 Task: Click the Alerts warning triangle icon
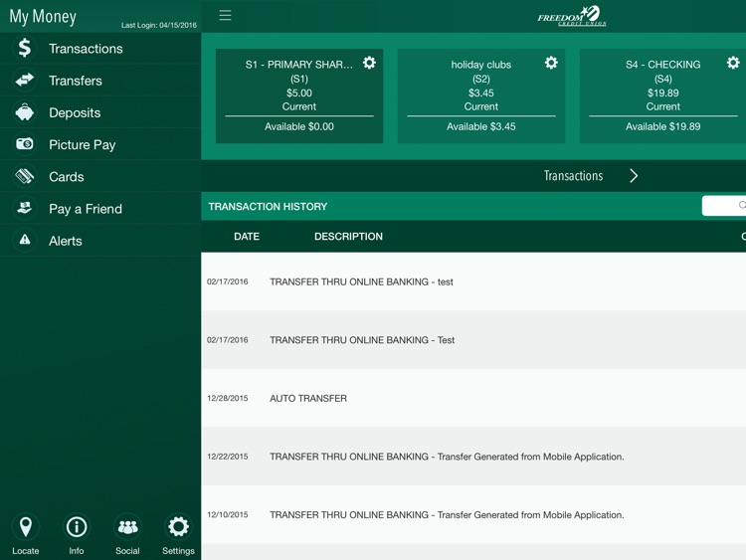[24, 240]
